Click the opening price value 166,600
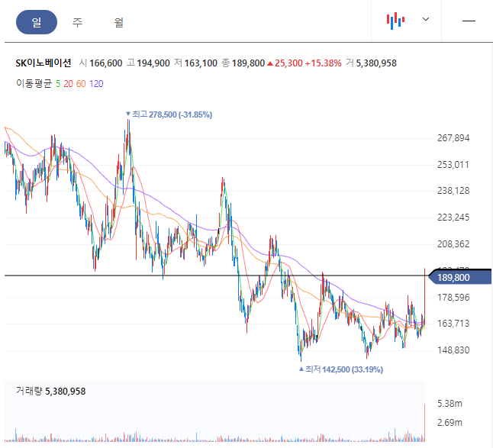Viewport: 493px width, 448px height. click(x=105, y=63)
